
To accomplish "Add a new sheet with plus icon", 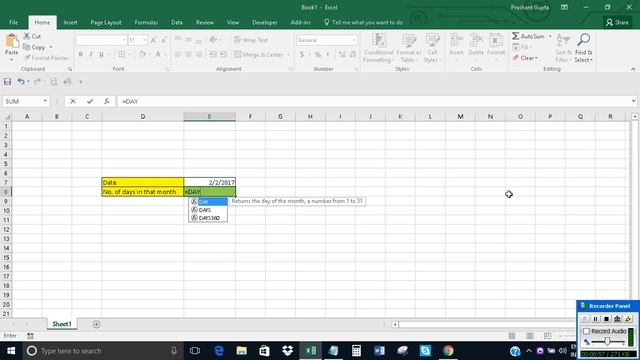I will 96,324.
